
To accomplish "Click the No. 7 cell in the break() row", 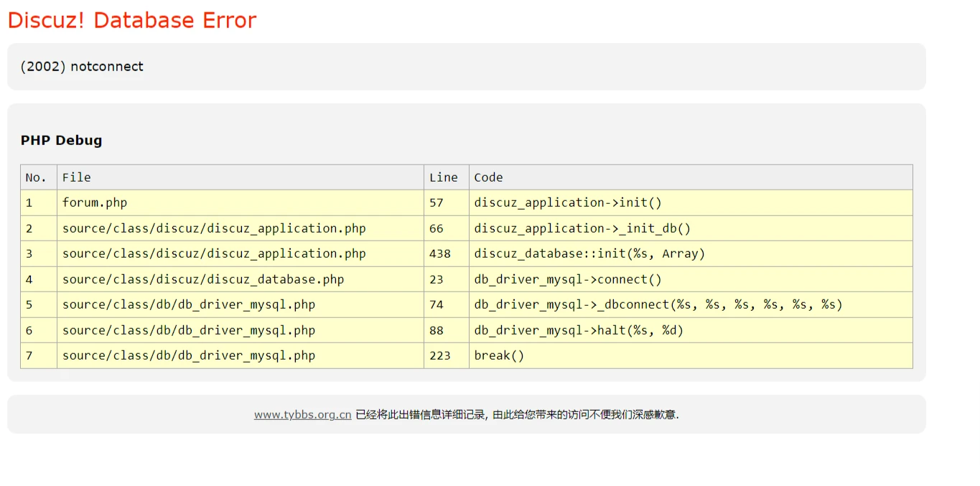I will click(x=39, y=355).
